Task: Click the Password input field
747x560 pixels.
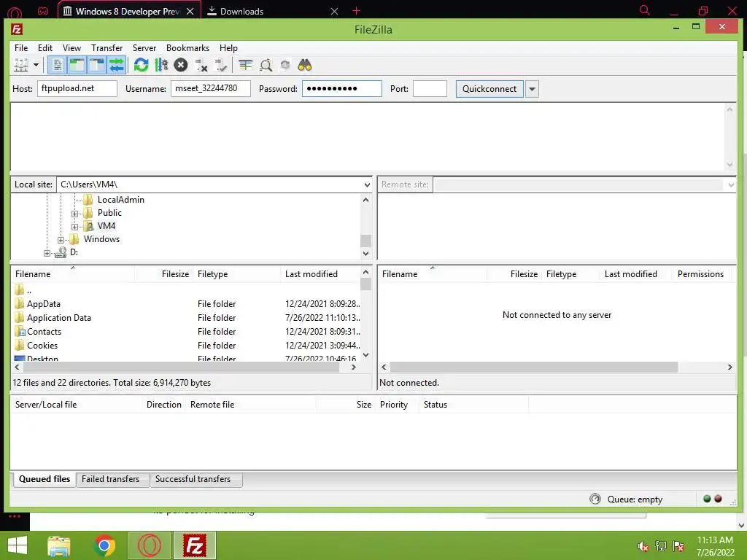Action: pos(341,88)
